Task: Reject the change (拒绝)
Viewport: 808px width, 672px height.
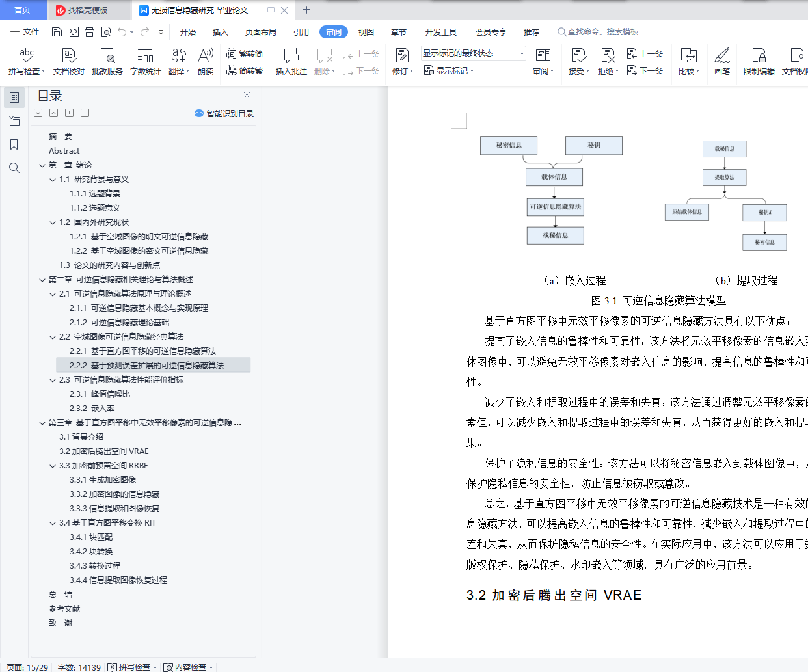Action: coord(608,61)
